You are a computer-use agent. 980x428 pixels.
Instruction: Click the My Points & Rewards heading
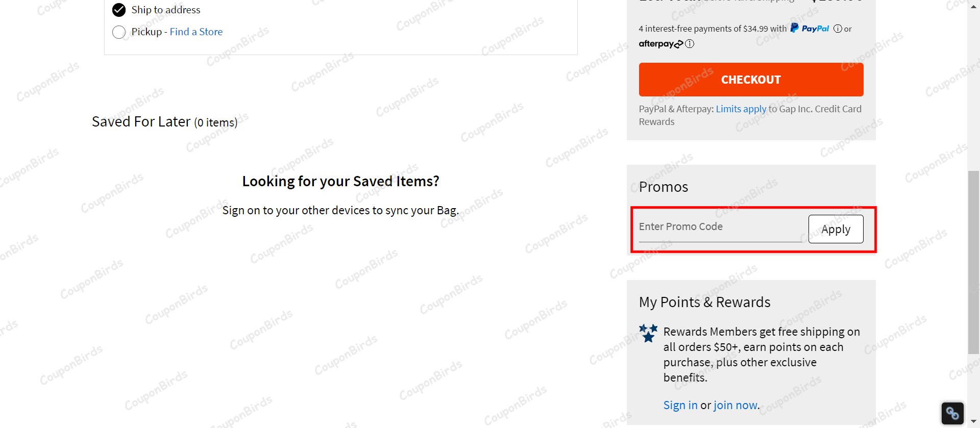tap(704, 302)
